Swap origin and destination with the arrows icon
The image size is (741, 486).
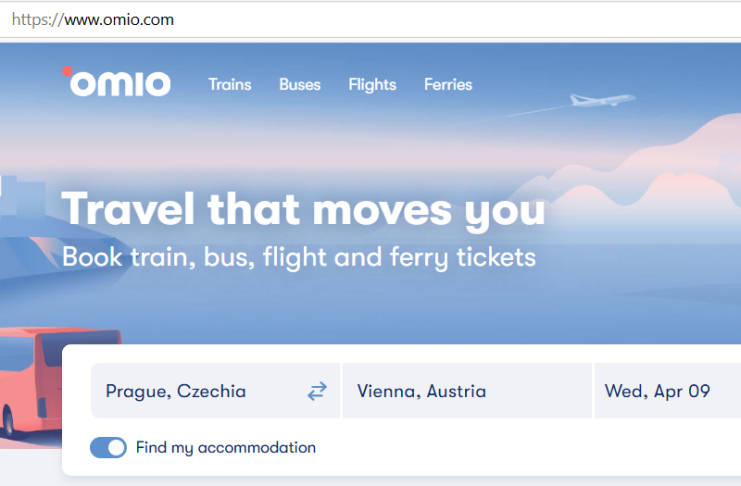(x=317, y=391)
